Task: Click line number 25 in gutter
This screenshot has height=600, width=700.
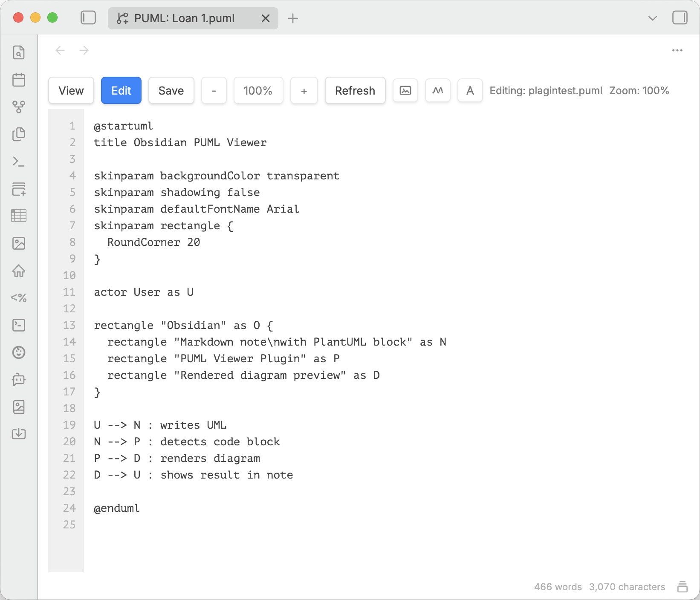Action: [69, 525]
